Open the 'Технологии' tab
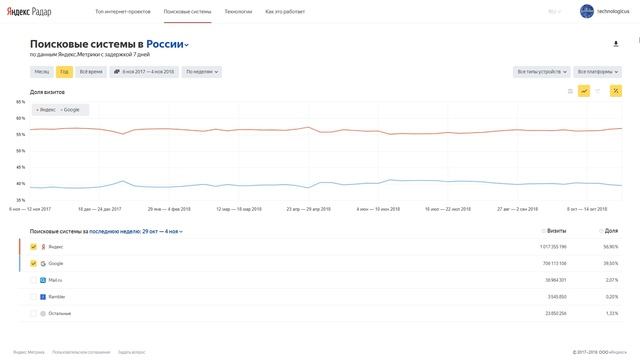 (x=238, y=11)
